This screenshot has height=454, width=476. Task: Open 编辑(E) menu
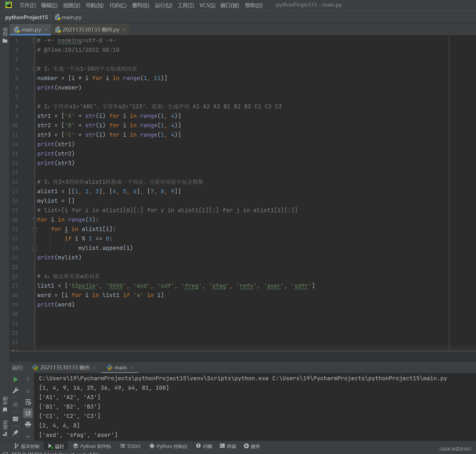pos(49,5)
